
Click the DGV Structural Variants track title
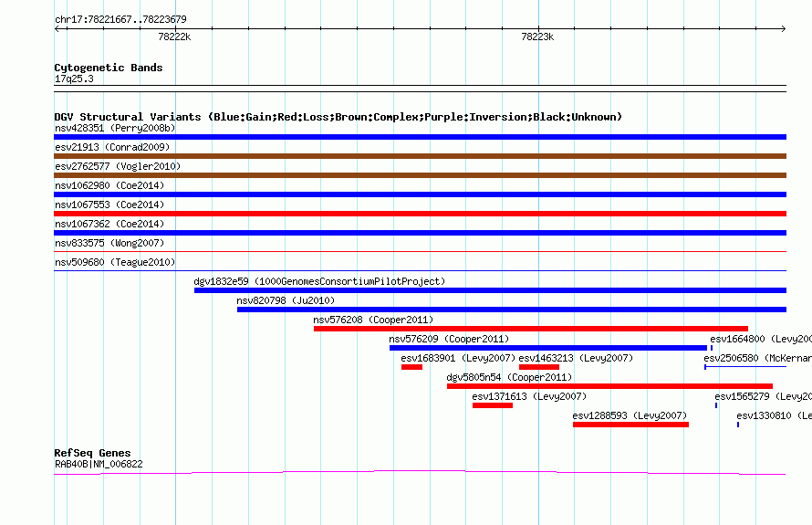pos(338,117)
